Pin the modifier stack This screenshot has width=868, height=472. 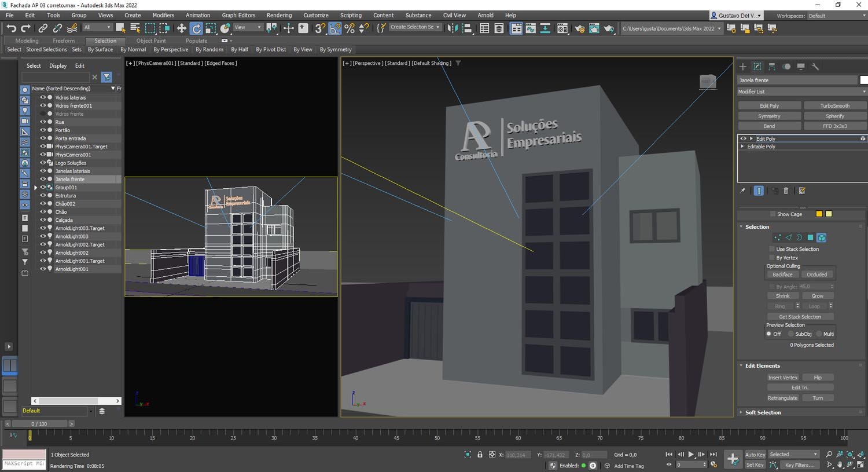coord(743,191)
